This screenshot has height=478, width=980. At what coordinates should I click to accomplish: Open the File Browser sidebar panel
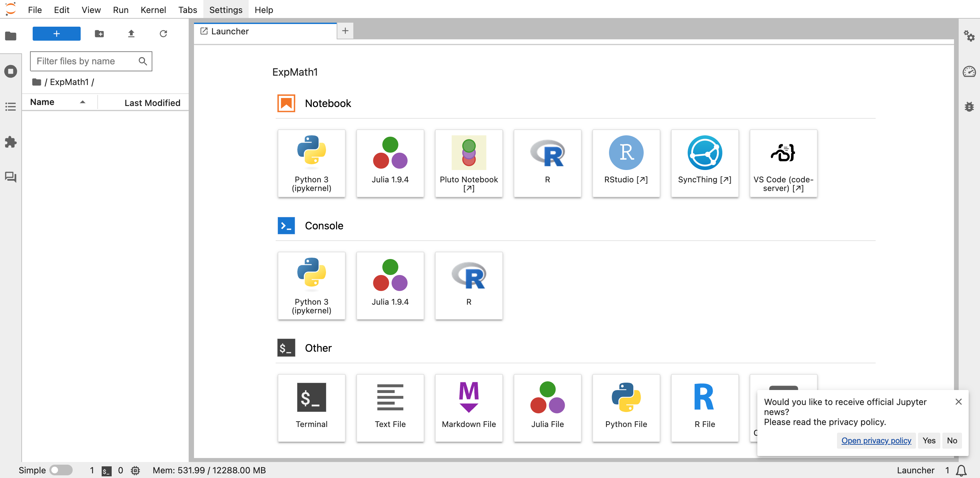(x=11, y=36)
